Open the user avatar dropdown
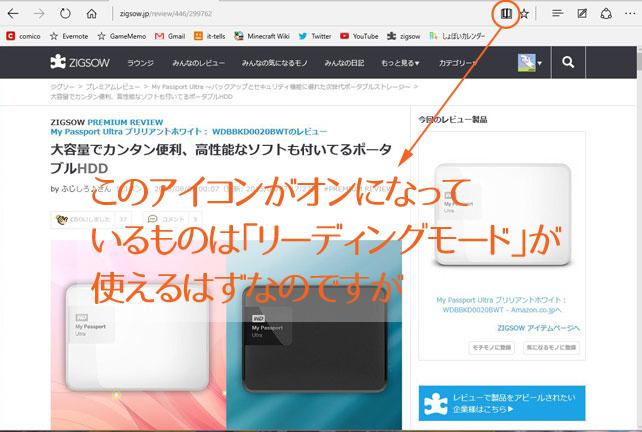Viewport: 642px width, 432px height. coord(530,63)
